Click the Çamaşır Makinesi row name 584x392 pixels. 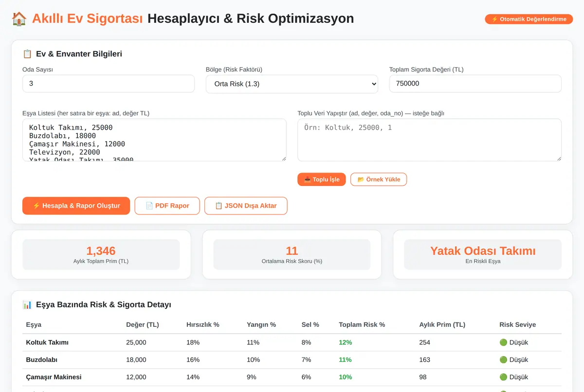(54, 377)
